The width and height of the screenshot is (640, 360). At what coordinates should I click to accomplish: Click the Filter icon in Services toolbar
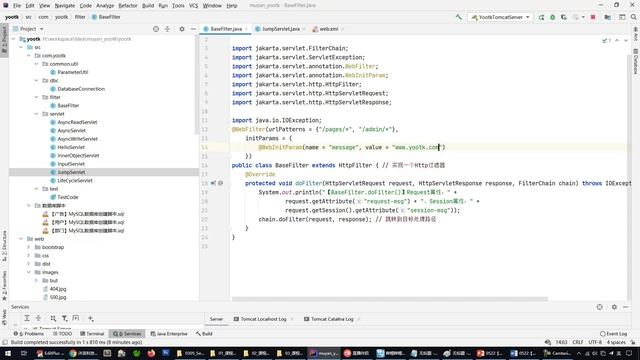pos(64,318)
